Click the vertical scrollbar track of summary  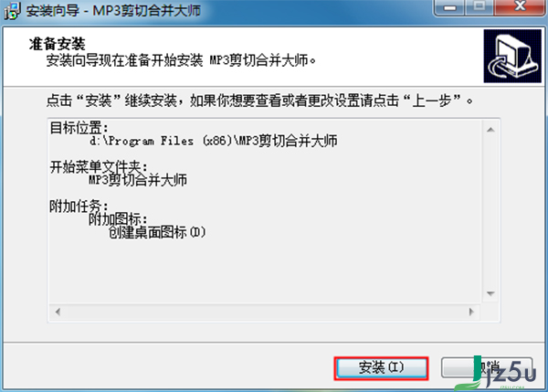pyautogui.click(x=490, y=212)
